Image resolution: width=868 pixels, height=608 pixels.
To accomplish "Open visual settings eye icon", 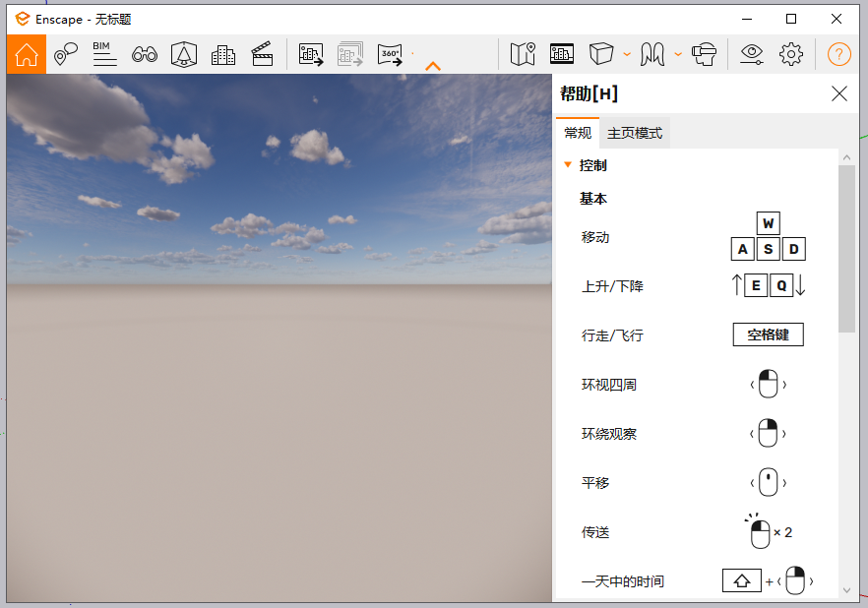I will click(x=752, y=54).
